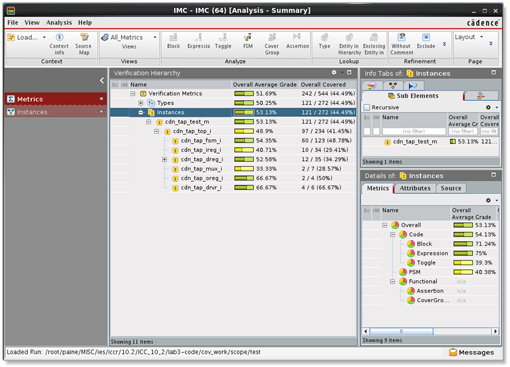Click right arrow of Details scrollbar

[496, 331]
